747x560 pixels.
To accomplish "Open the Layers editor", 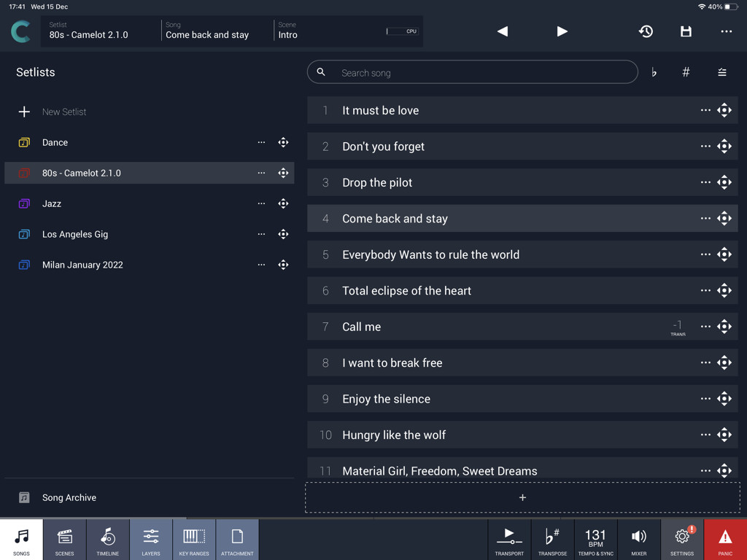I will pyautogui.click(x=151, y=540).
